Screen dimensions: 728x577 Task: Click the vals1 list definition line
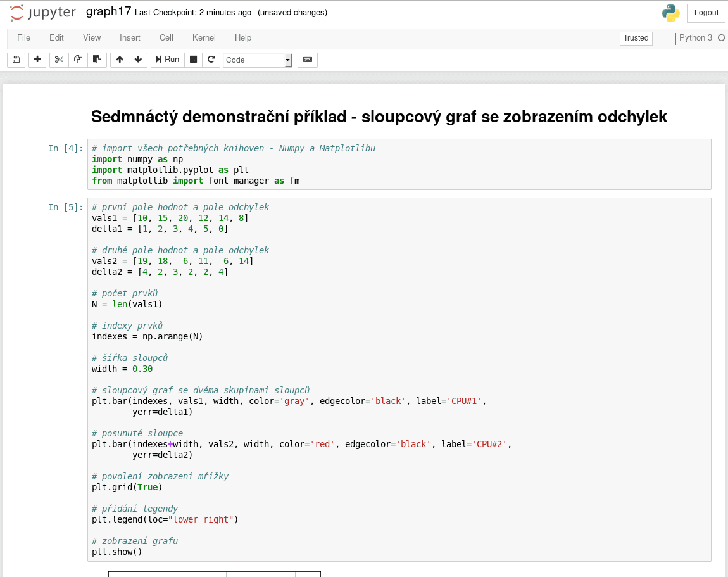click(170, 219)
